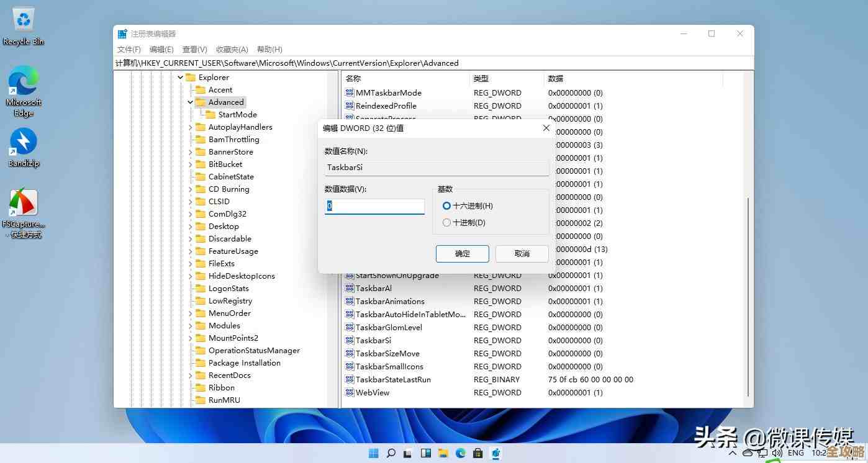This screenshot has width=868, height=463.
Task: Open the 查看 menu
Action: coord(195,49)
